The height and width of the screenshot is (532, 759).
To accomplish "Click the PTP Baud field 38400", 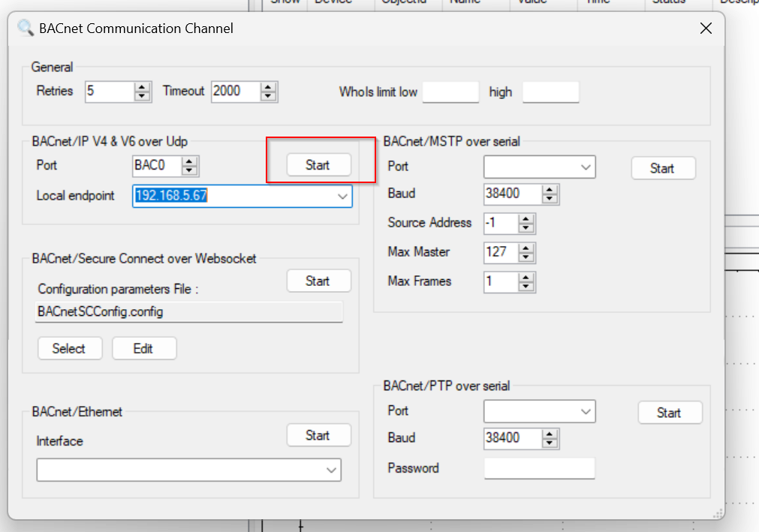I will (x=513, y=438).
